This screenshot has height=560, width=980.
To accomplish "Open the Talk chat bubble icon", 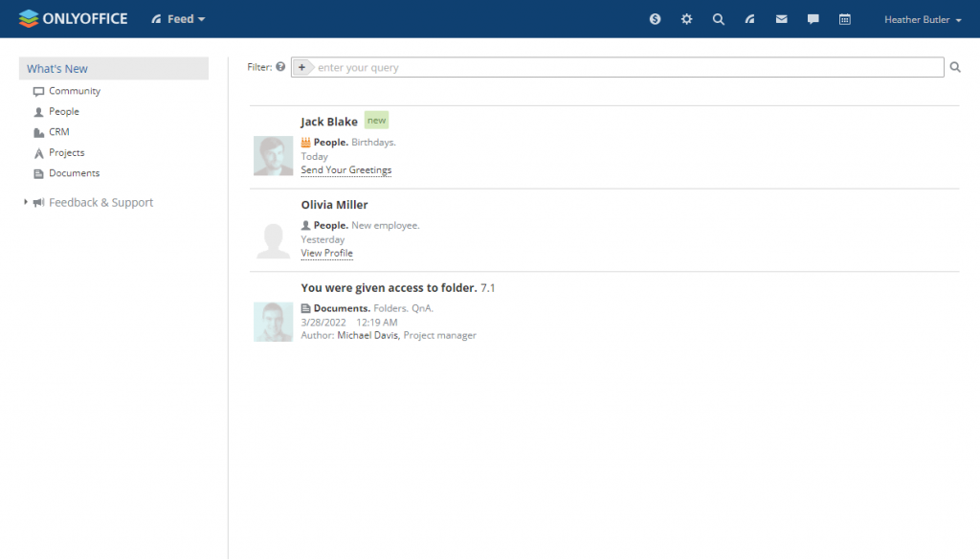I will click(813, 18).
